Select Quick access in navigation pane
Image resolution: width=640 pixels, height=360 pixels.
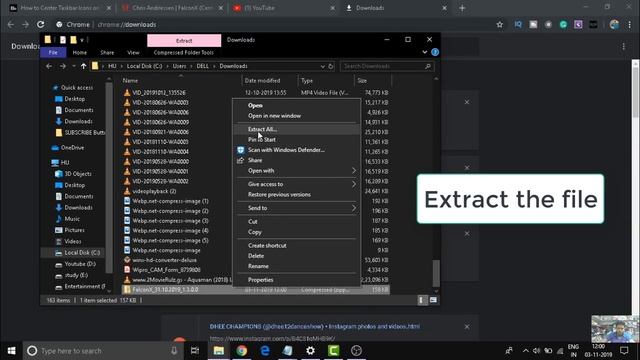(x=76, y=88)
